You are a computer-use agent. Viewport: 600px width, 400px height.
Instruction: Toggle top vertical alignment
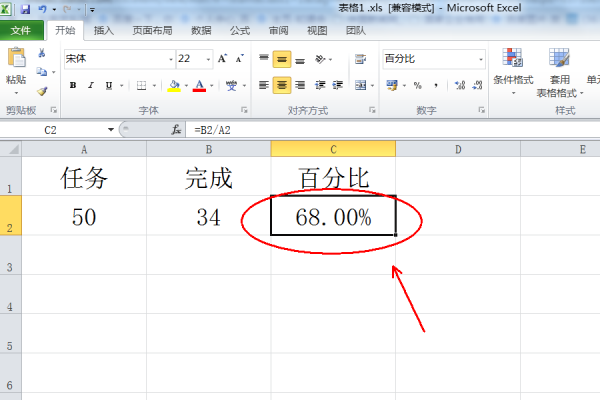[264, 59]
